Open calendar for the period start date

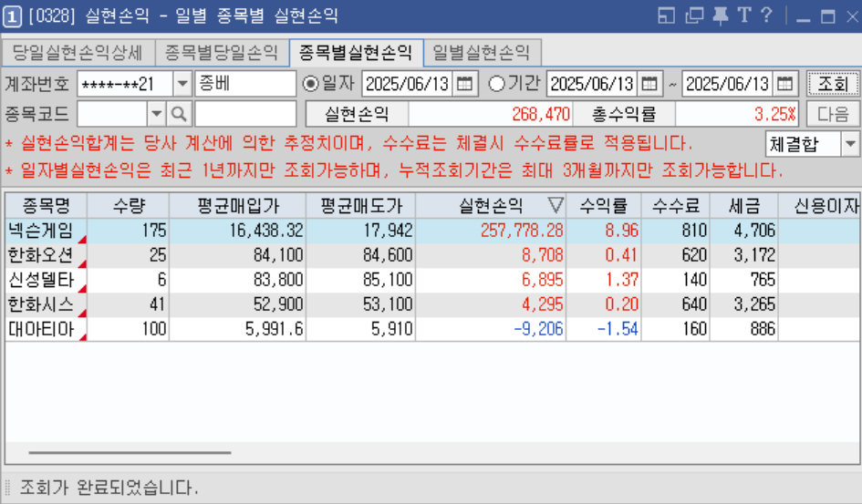pos(649,84)
